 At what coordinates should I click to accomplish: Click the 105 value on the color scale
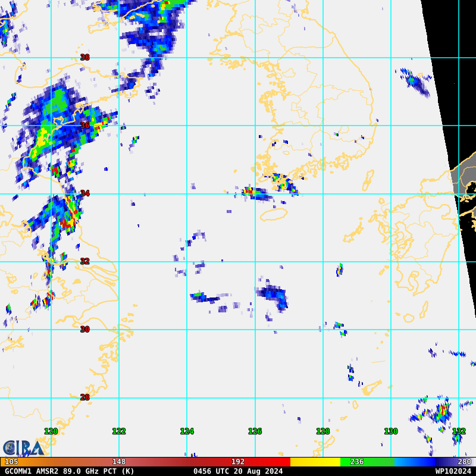tap(11, 462)
